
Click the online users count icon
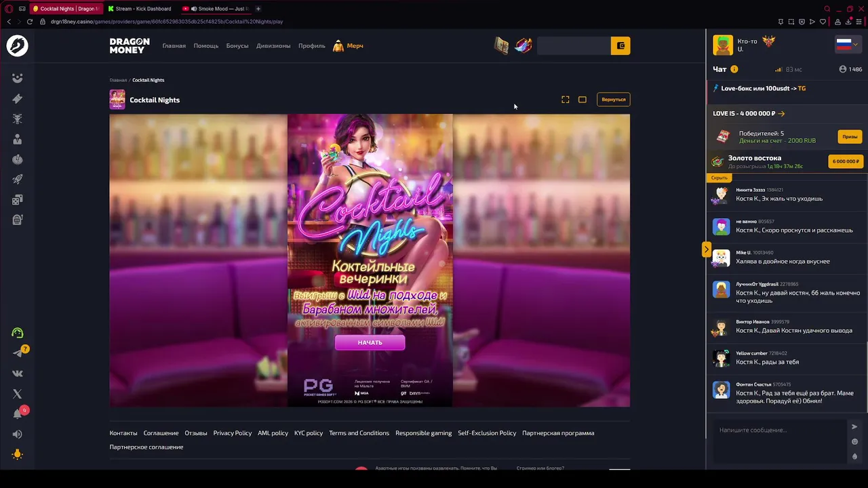(843, 69)
